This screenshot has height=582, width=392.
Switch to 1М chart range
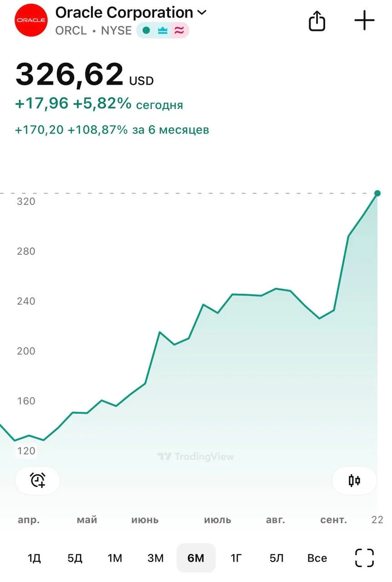[115, 558]
